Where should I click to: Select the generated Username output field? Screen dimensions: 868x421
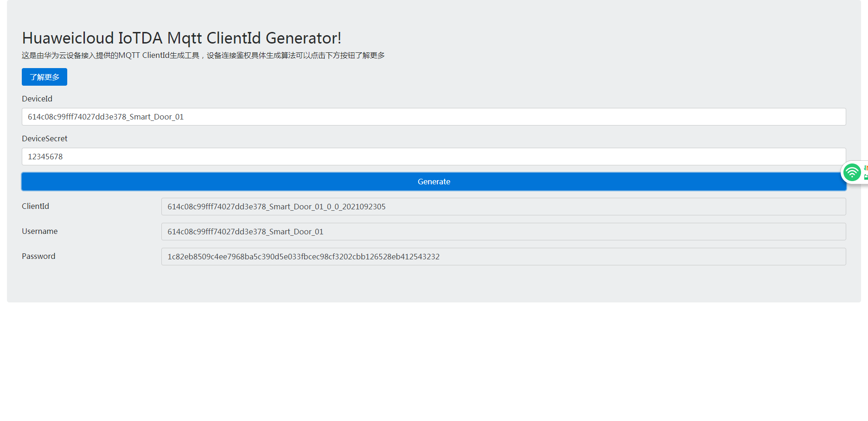tap(504, 232)
